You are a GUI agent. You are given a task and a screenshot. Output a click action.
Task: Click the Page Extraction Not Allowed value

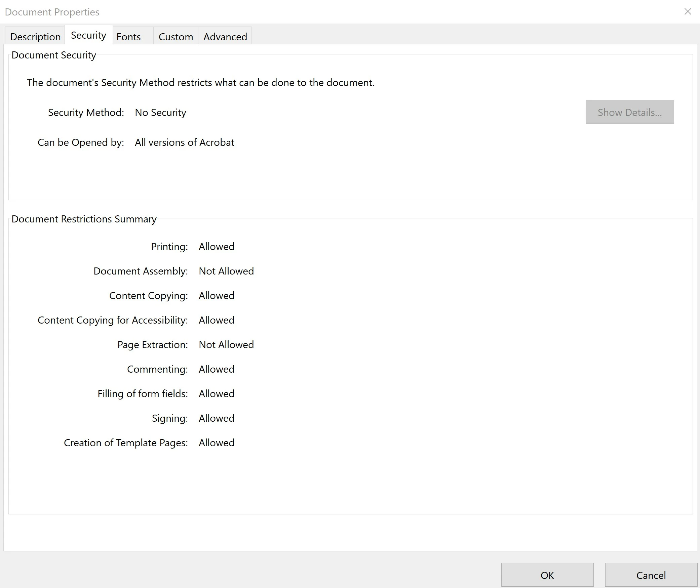[226, 345]
